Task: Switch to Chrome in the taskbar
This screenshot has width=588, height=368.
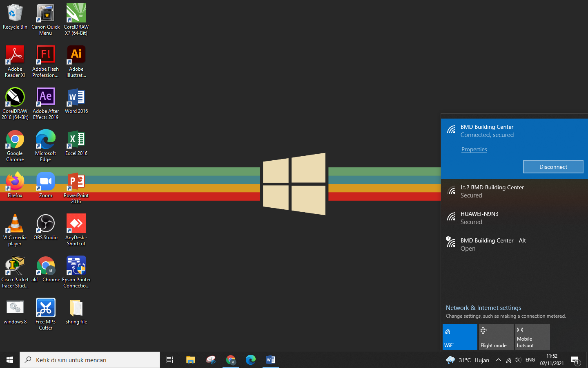Action: (x=231, y=360)
